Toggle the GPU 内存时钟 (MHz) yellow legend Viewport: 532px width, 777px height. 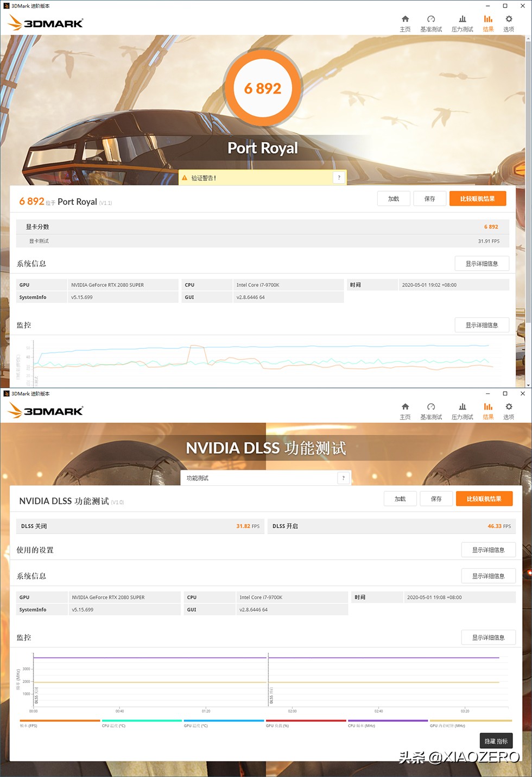coord(470,723)
